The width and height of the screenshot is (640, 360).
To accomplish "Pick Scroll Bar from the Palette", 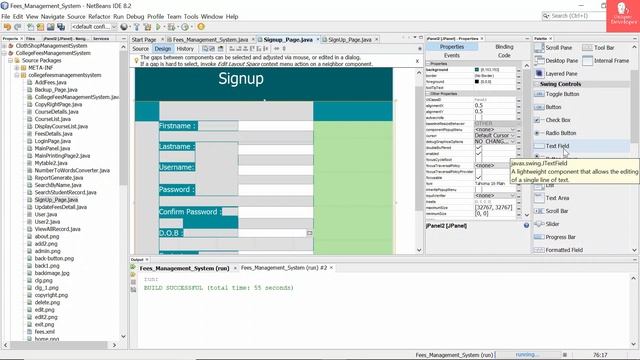I will tap(551, 211).
